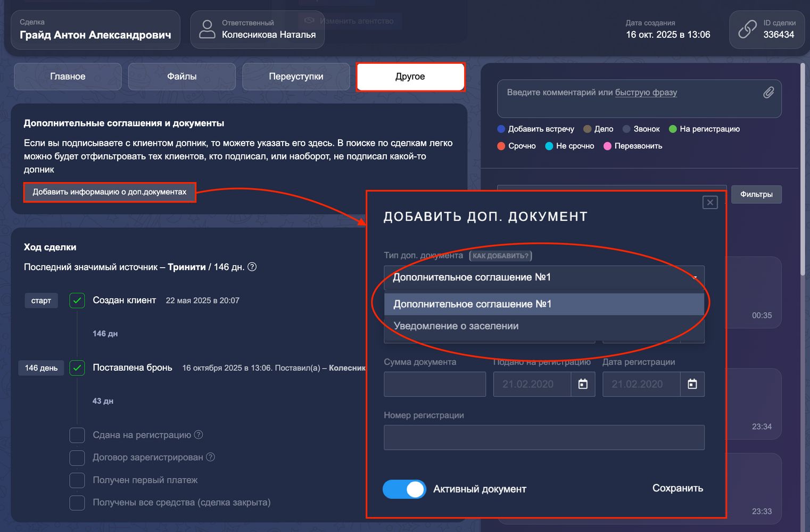Open the calendar icon for Дата регистрации
The image size is (810, 532).
click(692, 384)
